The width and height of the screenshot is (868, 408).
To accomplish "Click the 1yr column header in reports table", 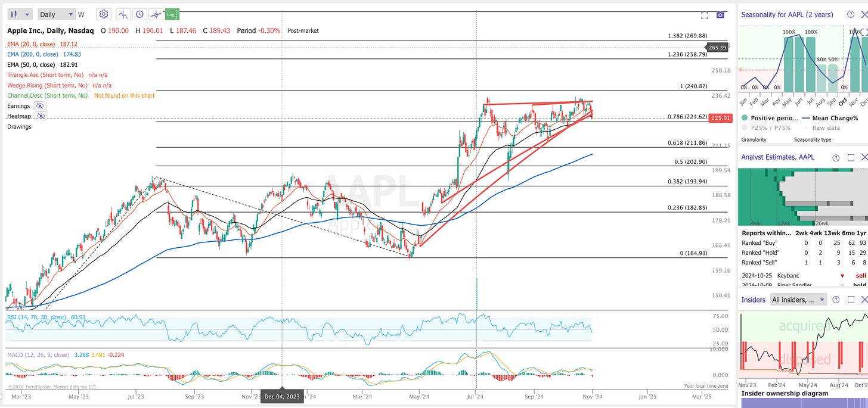I will click(x=862, y=233).
